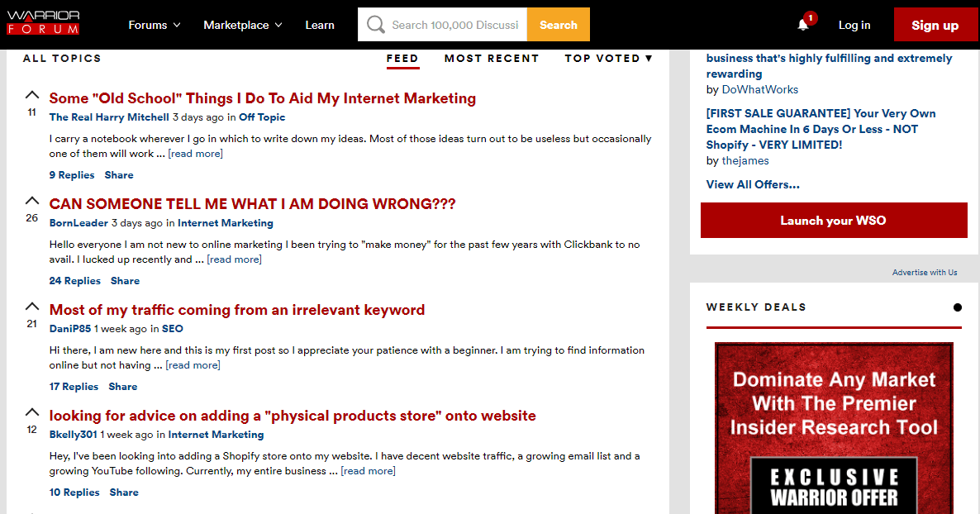Click the Weekly Deals carousel dot
The width and height of the screenshot is (980, 514).
[x=957, y=307]
